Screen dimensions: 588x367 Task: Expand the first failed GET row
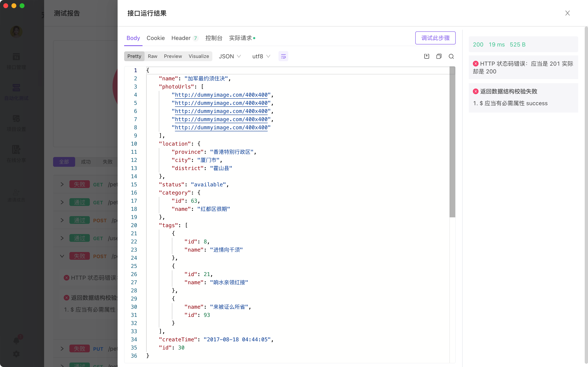tap(62, 185)
